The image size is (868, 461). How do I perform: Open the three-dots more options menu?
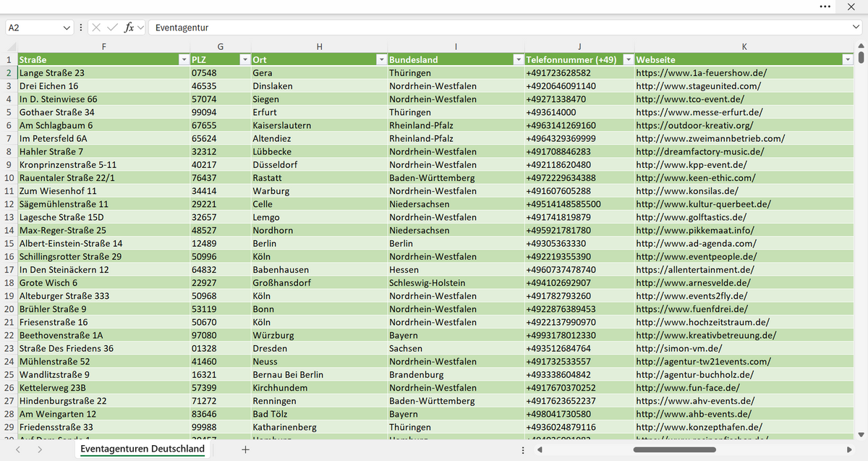(825, 7)
